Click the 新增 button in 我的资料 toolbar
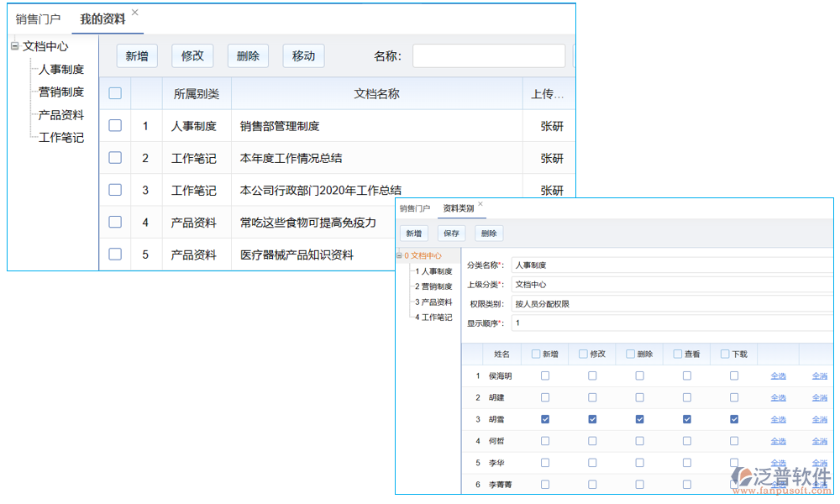Image resolution: width=840 pixels, height=504 pixels. pos(137,55)
